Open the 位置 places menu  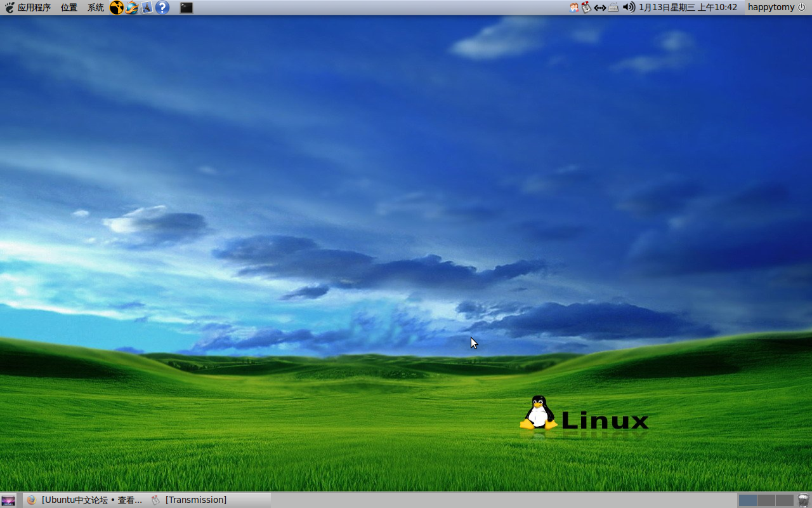pos(69,8)
